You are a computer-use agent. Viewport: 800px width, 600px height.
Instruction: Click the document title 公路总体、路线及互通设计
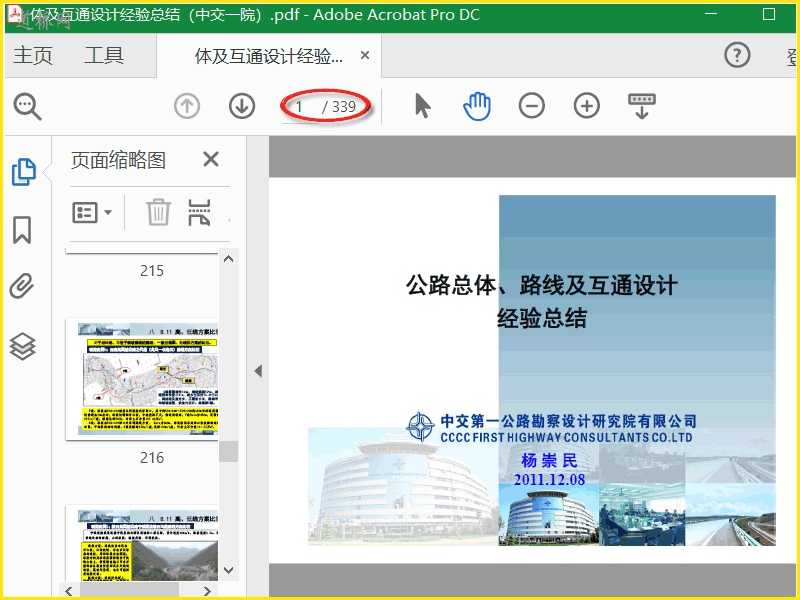point(542,285)
